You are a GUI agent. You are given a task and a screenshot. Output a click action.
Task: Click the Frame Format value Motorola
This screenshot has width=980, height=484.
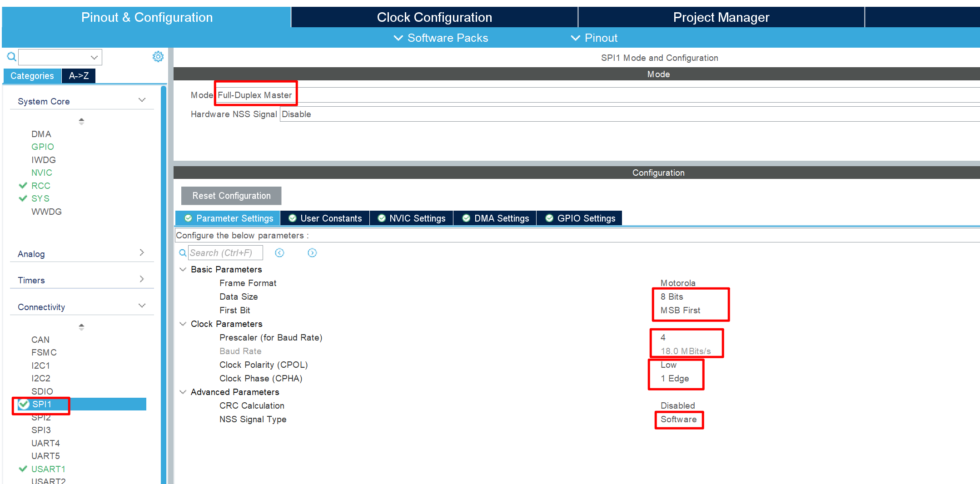coord(678,283)
